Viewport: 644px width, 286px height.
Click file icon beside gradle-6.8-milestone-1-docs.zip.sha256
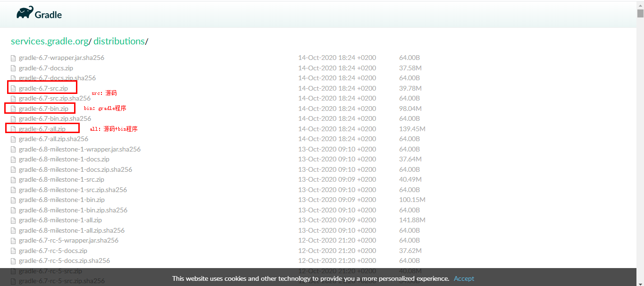point(14,169)
